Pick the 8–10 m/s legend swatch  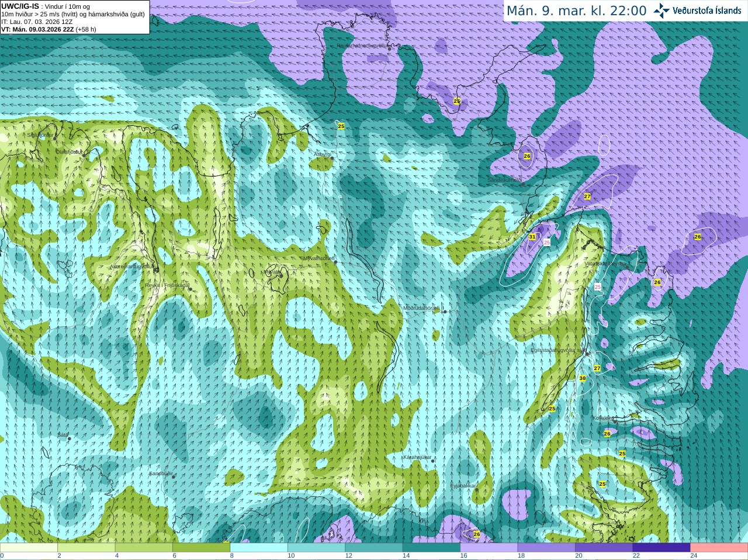[x=259, y=547]
